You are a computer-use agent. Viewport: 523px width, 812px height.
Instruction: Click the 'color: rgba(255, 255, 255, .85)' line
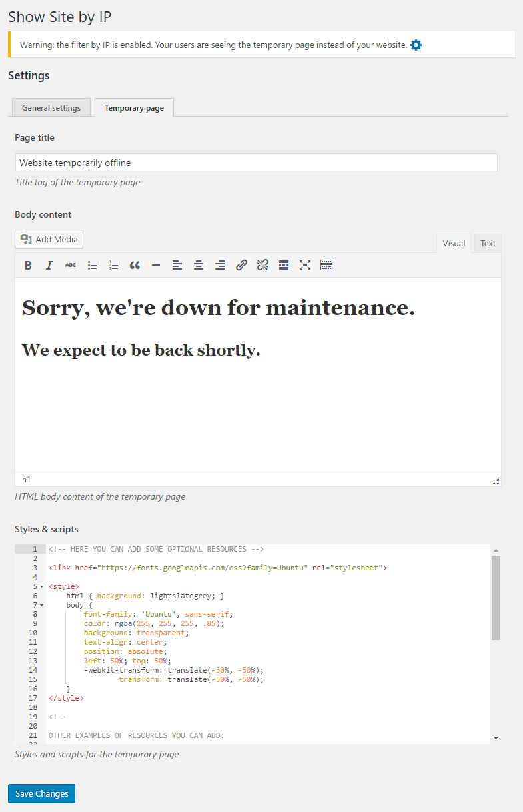coord(154,623)
